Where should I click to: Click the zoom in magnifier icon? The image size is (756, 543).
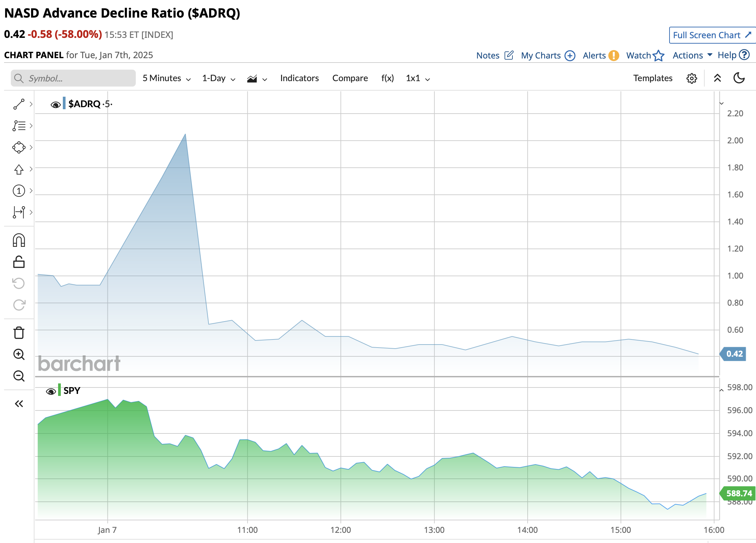coord(19,354)
